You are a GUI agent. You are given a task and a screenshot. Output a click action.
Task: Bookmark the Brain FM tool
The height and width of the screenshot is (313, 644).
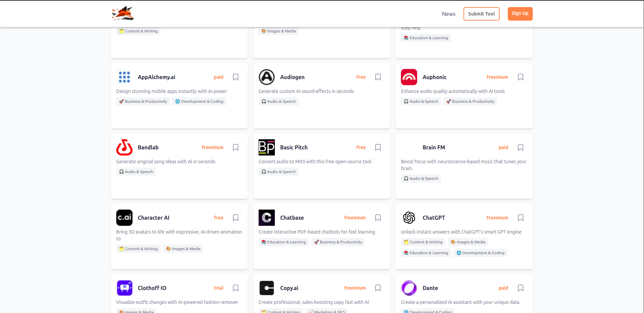(x=520, y=147)
